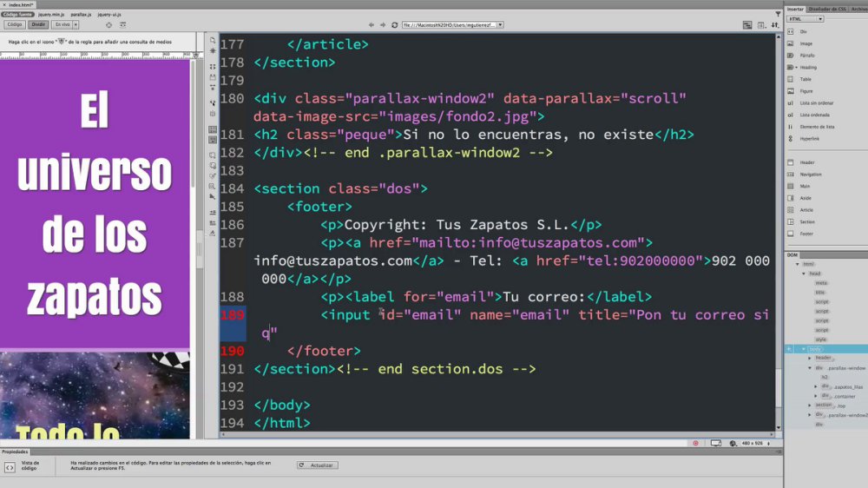The width and height of the screenshot is (868, 488).
Task: Click the file management arrows icon
Action: [775, 25]
